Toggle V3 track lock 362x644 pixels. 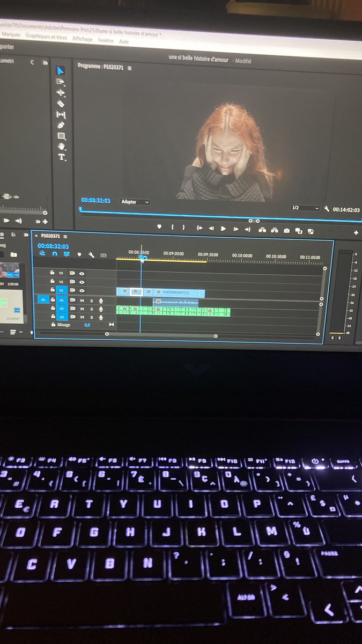(x=52, y=273)
